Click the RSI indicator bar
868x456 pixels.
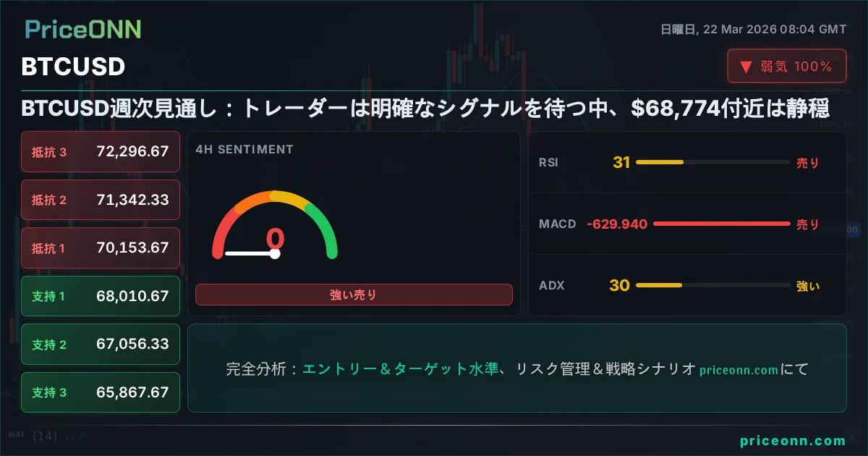click(712, 163)
